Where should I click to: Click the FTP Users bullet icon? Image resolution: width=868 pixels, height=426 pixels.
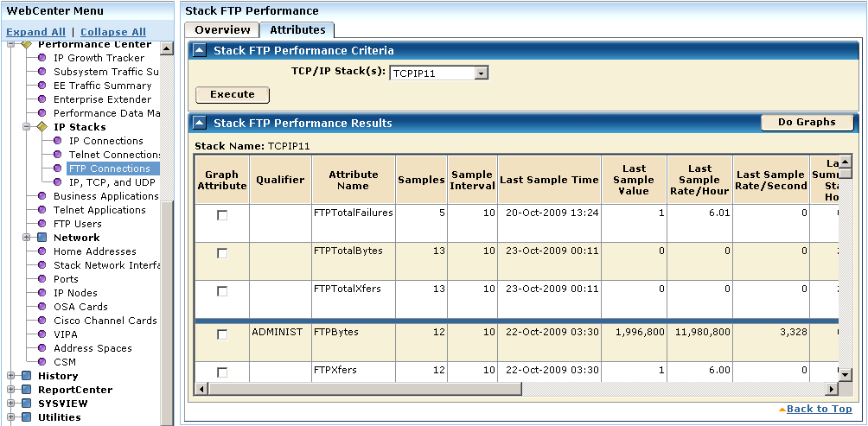[42, 224]
